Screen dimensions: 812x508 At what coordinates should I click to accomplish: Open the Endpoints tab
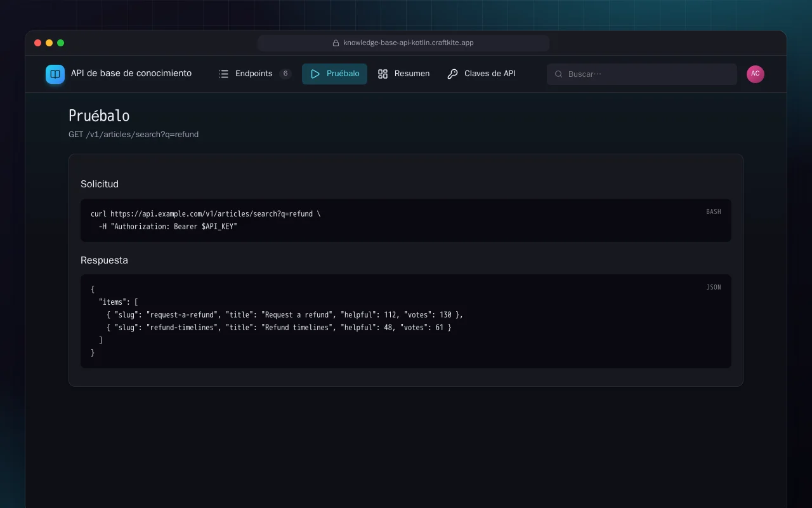click(x=254, y=74)
